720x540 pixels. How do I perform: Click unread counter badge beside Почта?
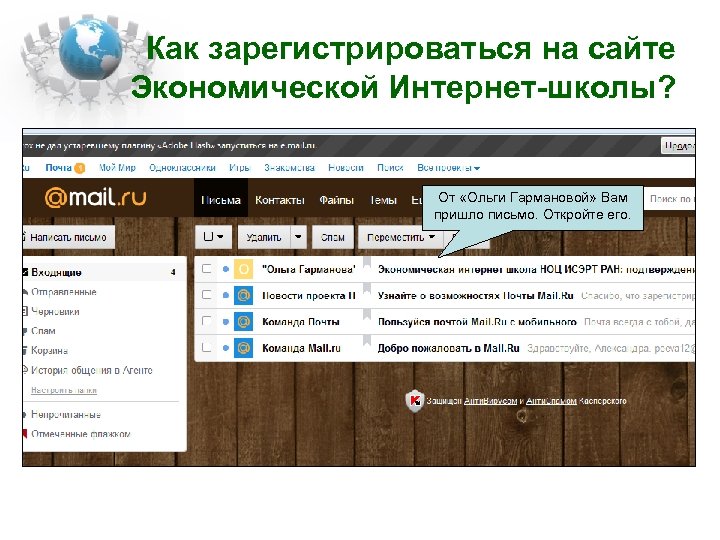[x=79, y=169]
